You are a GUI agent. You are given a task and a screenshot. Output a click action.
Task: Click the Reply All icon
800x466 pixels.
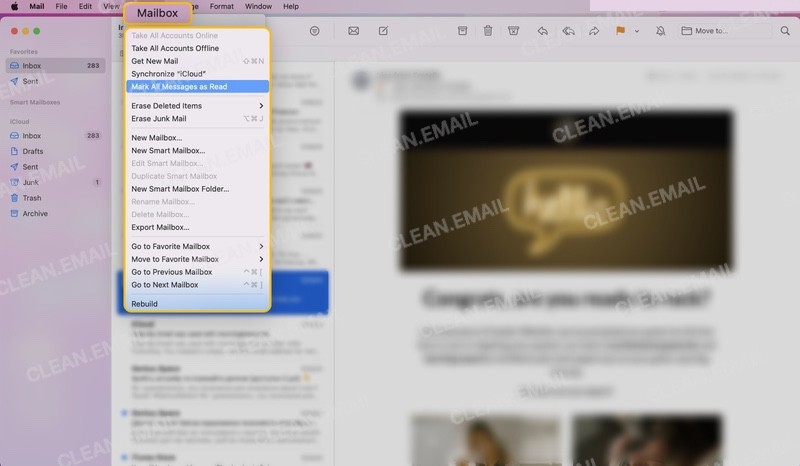coord(568,31)
